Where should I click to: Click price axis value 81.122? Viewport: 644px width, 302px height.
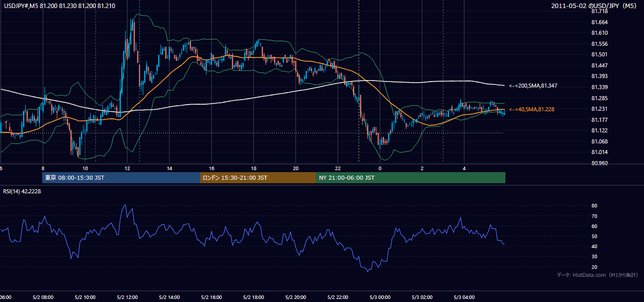pyautogui.click(x=599, y=130)
